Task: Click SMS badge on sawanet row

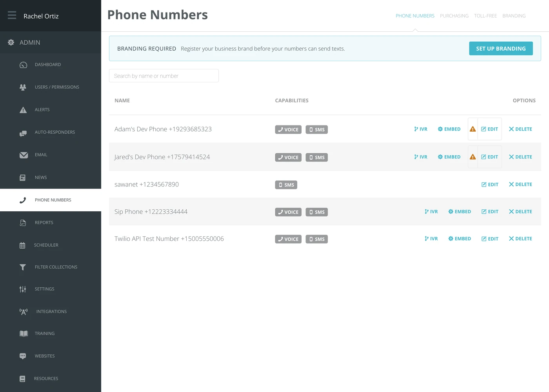Action: [286, 185]
